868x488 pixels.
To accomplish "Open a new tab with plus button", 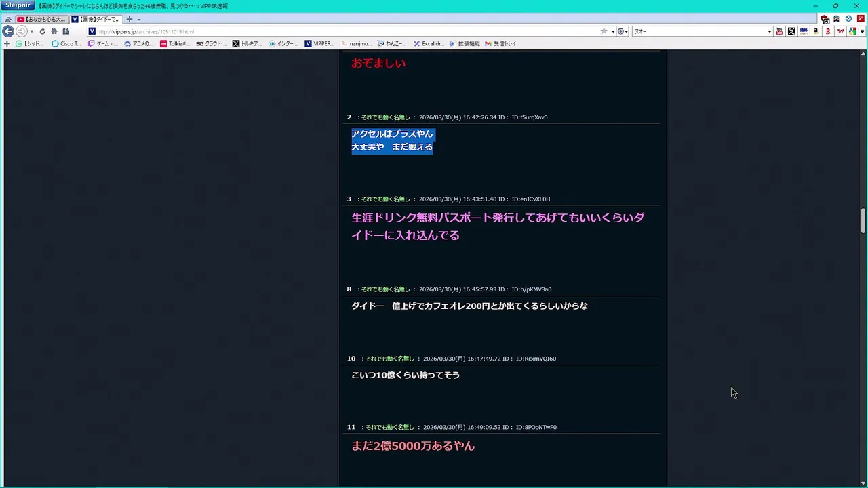I will (130, 19).
